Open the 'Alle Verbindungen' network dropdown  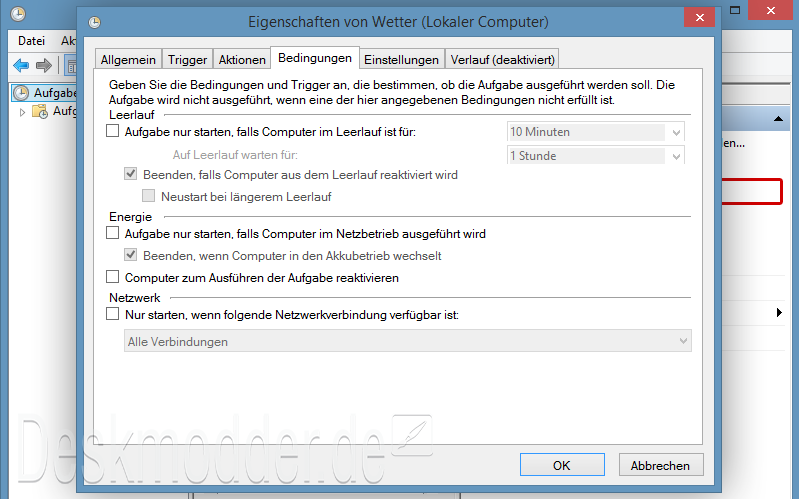coord(683,342)
